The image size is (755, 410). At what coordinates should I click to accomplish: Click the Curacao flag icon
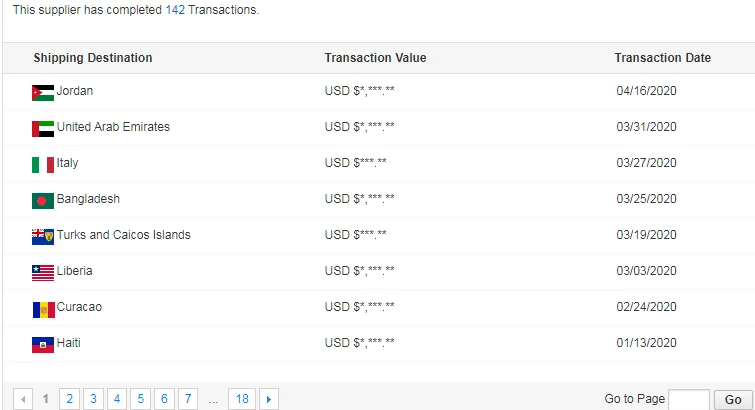(43, 310)
